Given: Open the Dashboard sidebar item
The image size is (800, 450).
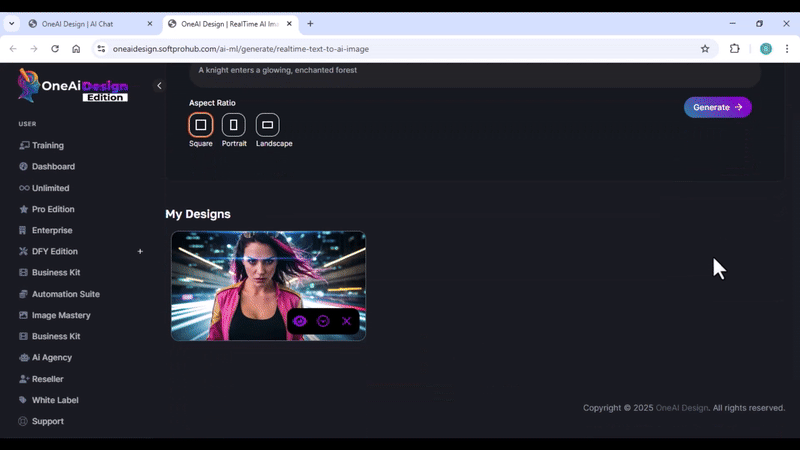Looking at the screenshot, I should (x=46, y=166).
